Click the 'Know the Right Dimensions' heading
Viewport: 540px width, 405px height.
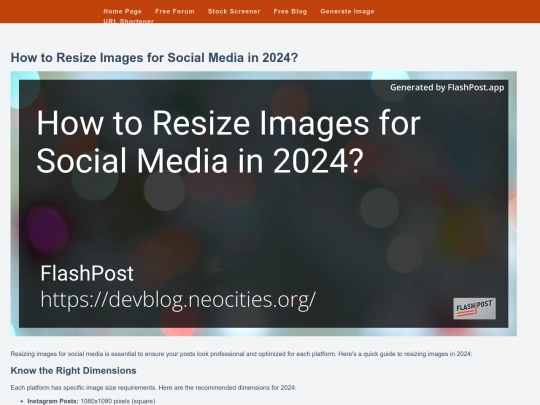73,371
